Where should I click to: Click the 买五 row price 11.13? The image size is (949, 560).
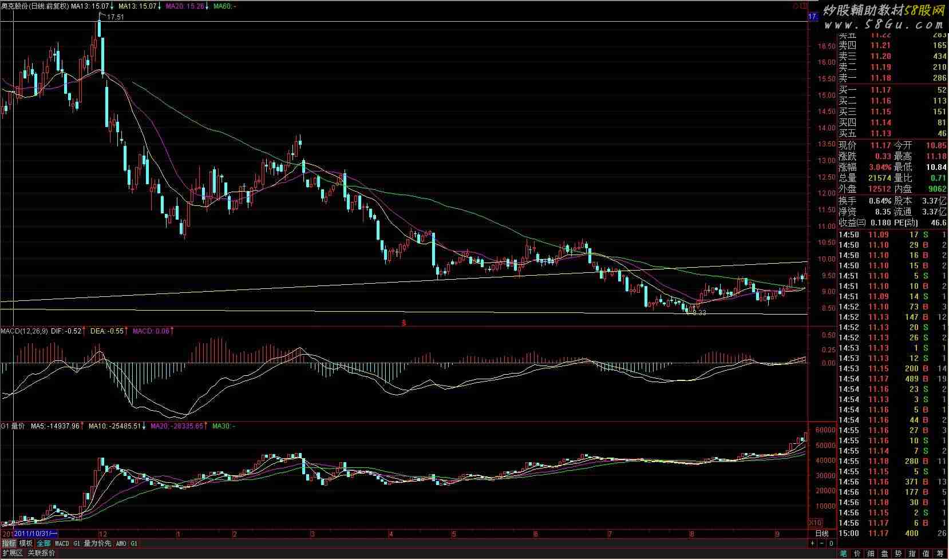pyautogui.click(x=880, y=133)
